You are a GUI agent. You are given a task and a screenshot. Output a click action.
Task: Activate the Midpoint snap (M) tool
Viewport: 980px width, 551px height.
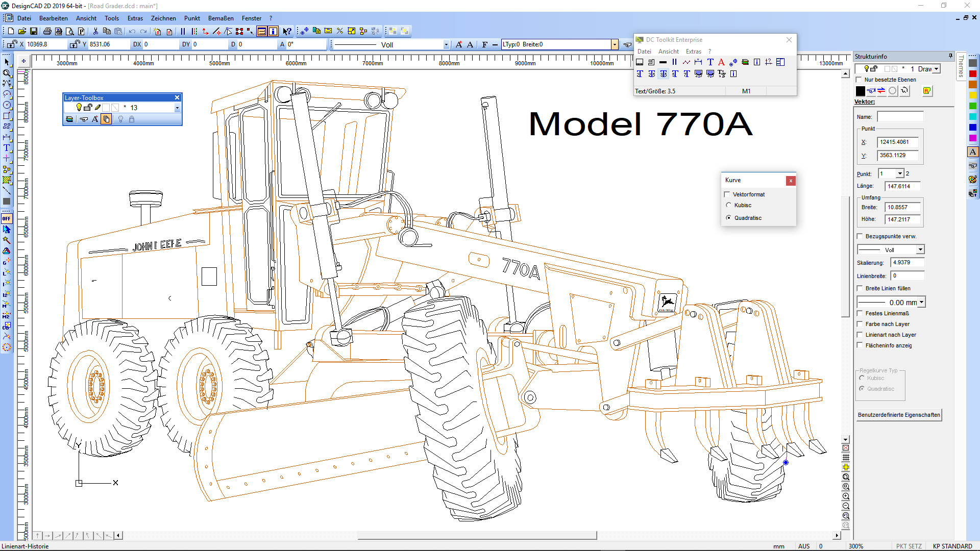point(7,305)
